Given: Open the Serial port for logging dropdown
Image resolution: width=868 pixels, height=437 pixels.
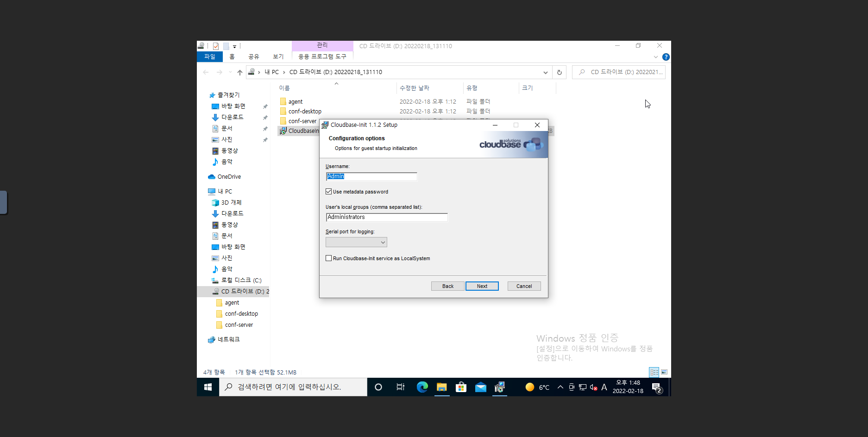Looking at the screenshot, I should tap(356, 242).
